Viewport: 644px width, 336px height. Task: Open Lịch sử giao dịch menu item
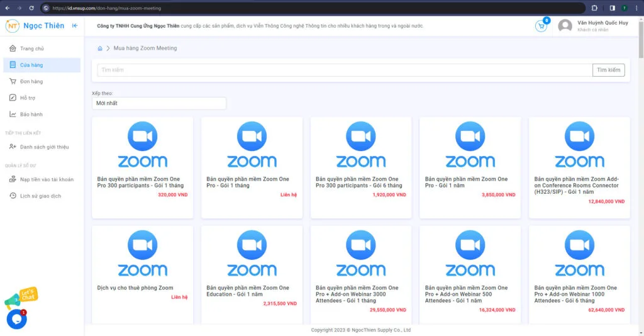pyautogui.click(x=42, y=196)
